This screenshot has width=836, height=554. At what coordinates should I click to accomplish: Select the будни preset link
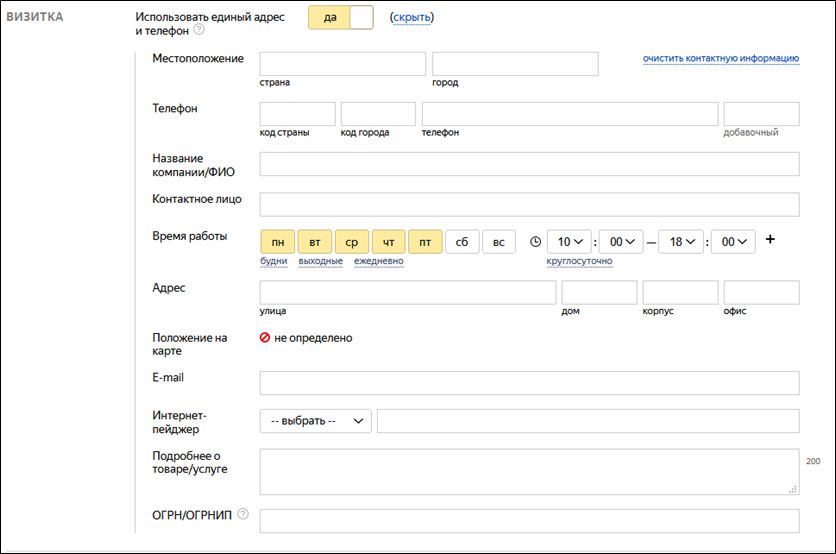tap(273, 261)
